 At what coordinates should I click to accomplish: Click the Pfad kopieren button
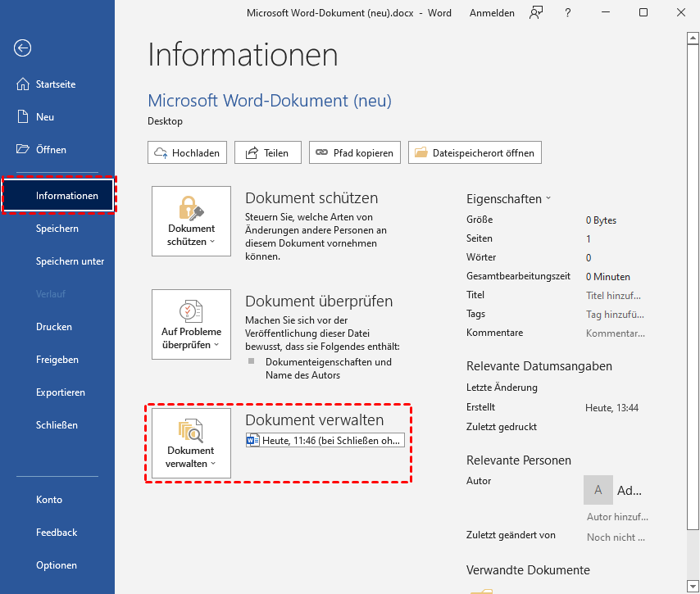click(x=354, y=152)
